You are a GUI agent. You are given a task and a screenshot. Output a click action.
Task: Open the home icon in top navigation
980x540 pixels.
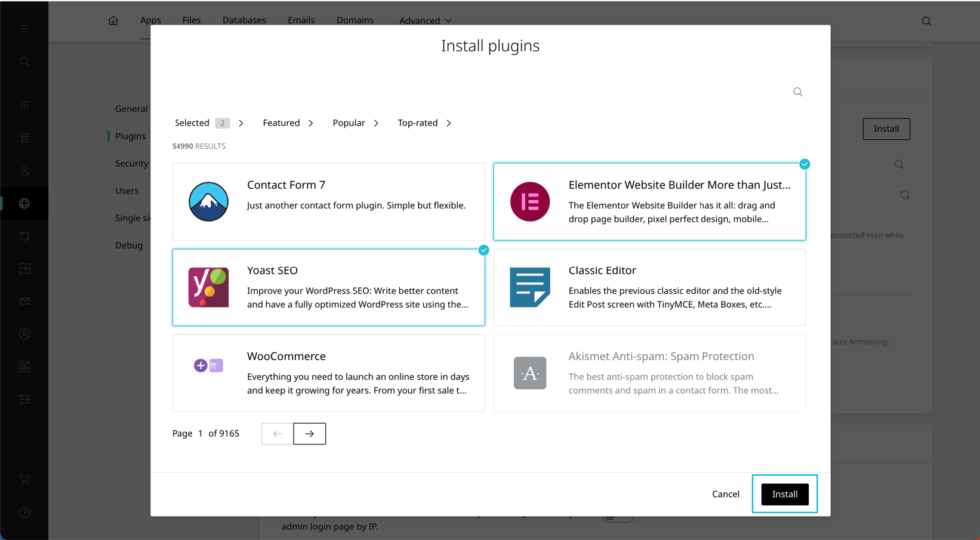pos(113,21)
